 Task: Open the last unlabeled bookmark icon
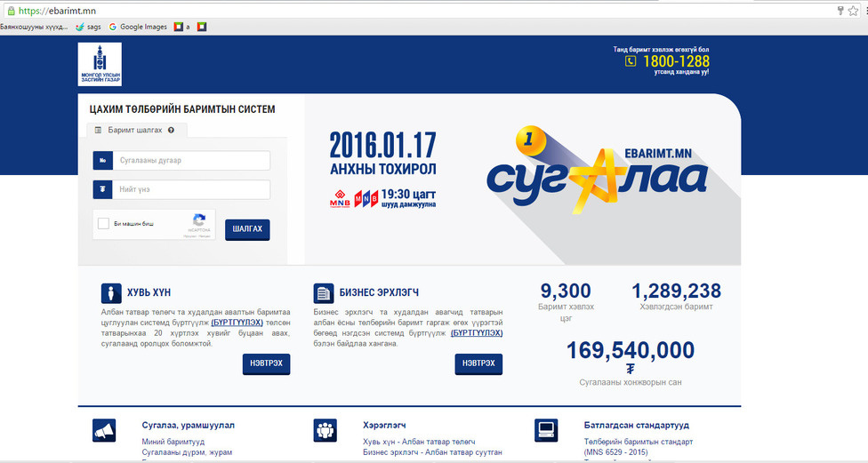[x=202, y=27]
